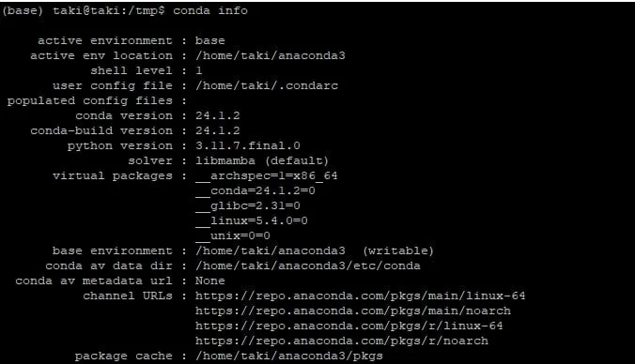Click the conda-build version value
The height and width of the screenshot is (364, 635).
coord(218,130)
